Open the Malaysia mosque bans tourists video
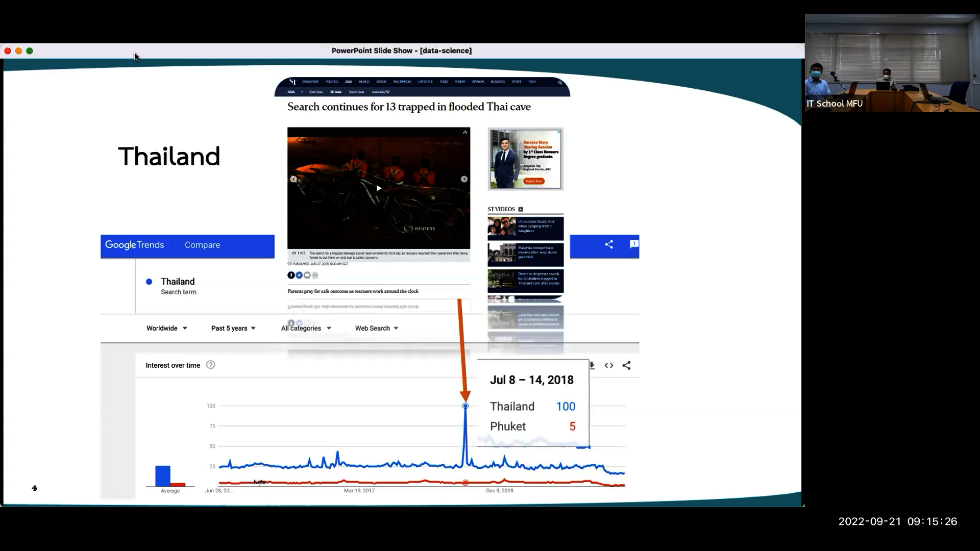 click(525, 254)
